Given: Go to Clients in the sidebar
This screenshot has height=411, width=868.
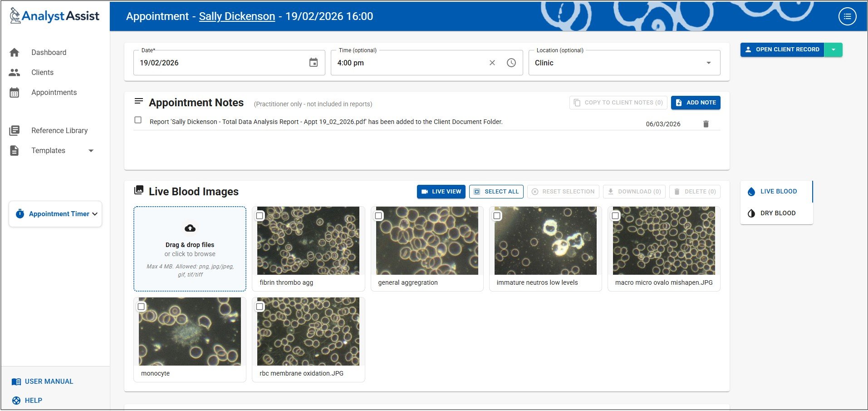Looking at the screenshot, I should click(x=43, y=73).
